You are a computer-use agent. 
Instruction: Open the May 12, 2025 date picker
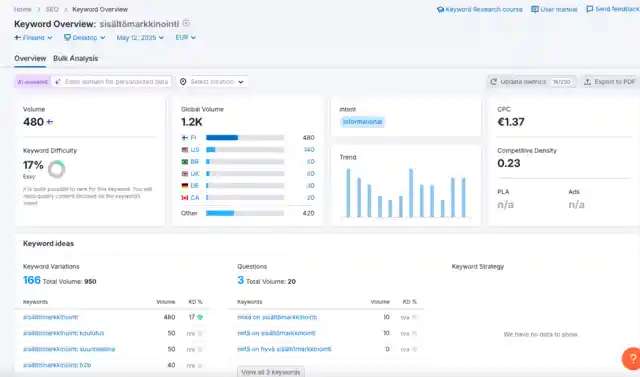tap(140, 38)
